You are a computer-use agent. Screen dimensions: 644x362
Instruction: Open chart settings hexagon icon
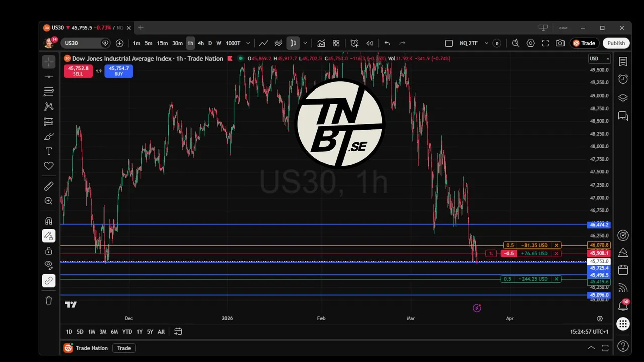531,43
